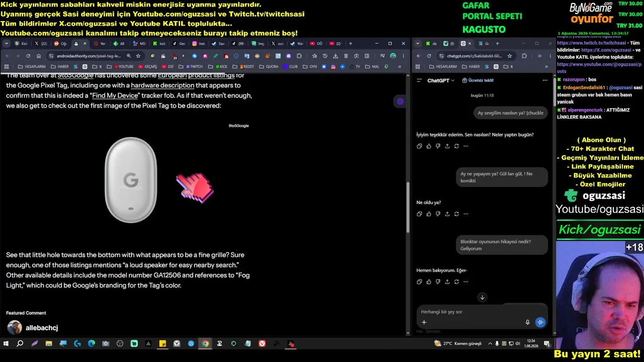Add attachment with the plus button
This screenshot has height=362, width=644.
(x=424, y=322)
